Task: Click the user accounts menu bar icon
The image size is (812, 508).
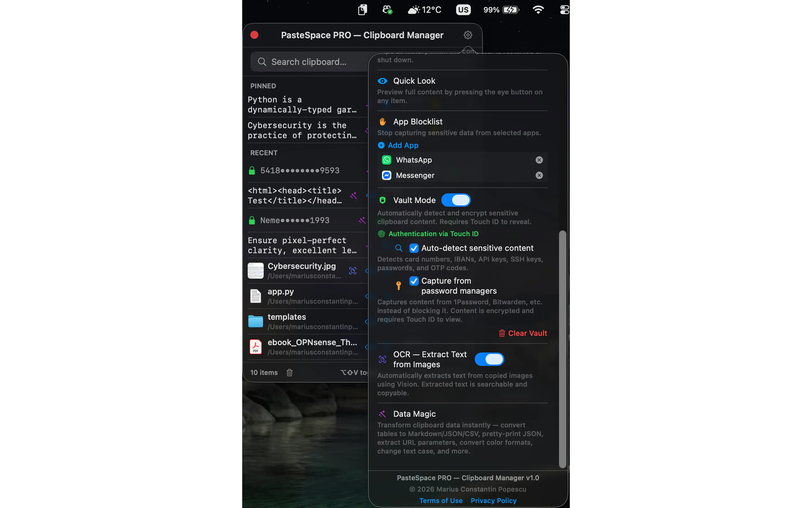Action: click(388, 10)
